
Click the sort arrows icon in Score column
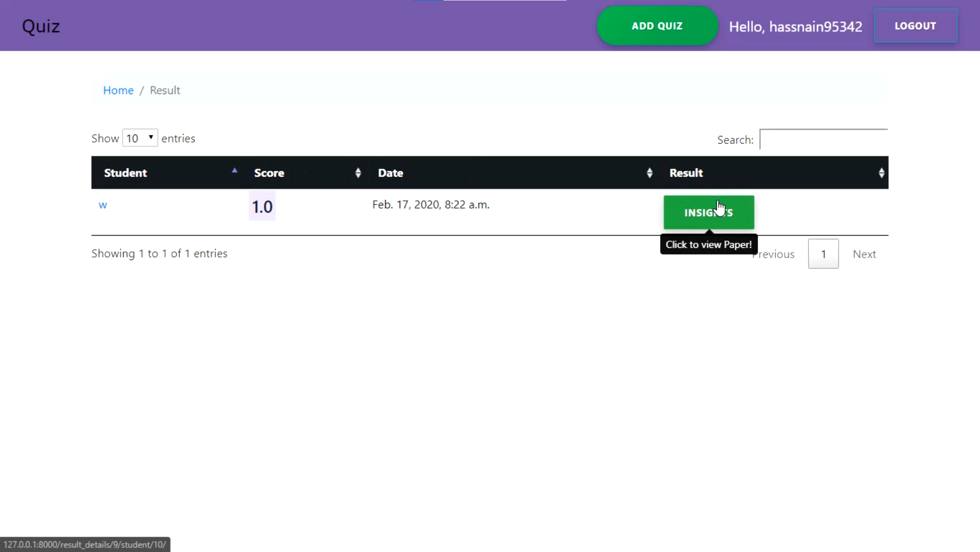click(x=358, y=173)
